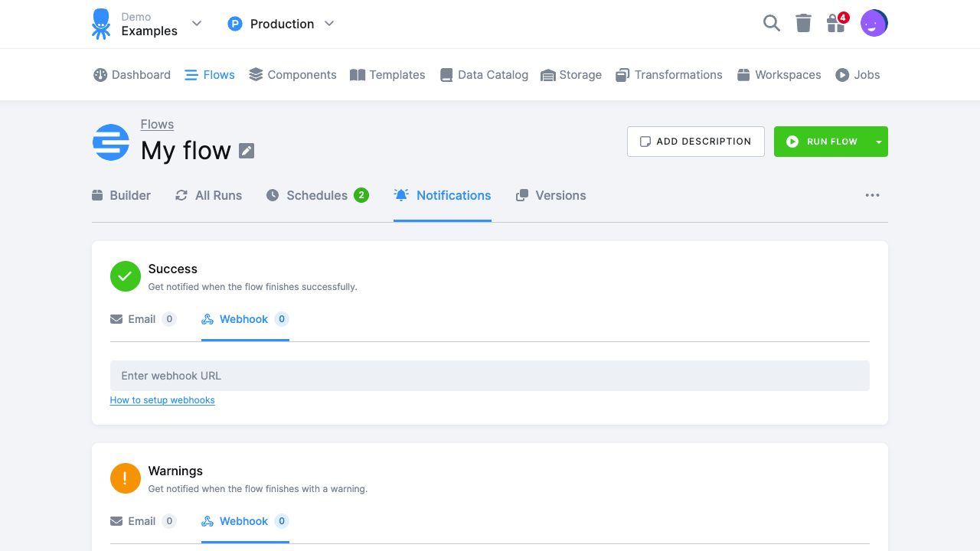Open the How to setup webhooks link
The width and height of the screenshot is (980, 551).
click(162, 399)
